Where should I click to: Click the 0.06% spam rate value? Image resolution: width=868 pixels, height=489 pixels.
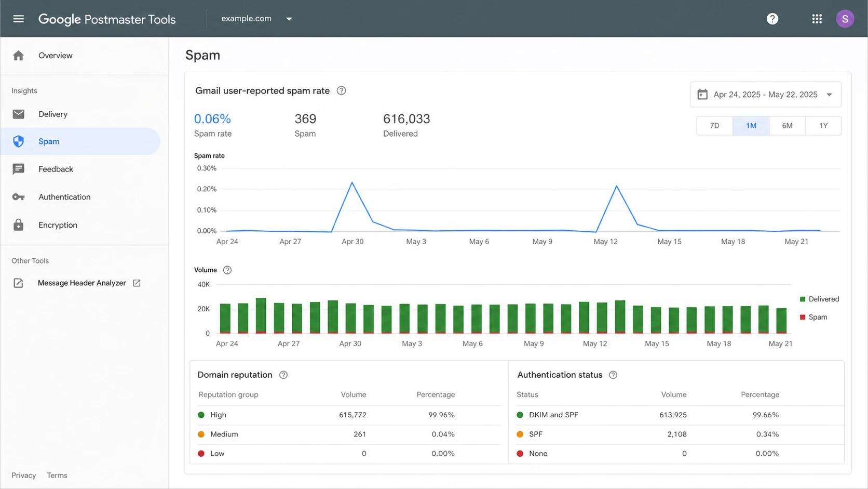click(x=212, y=119)
